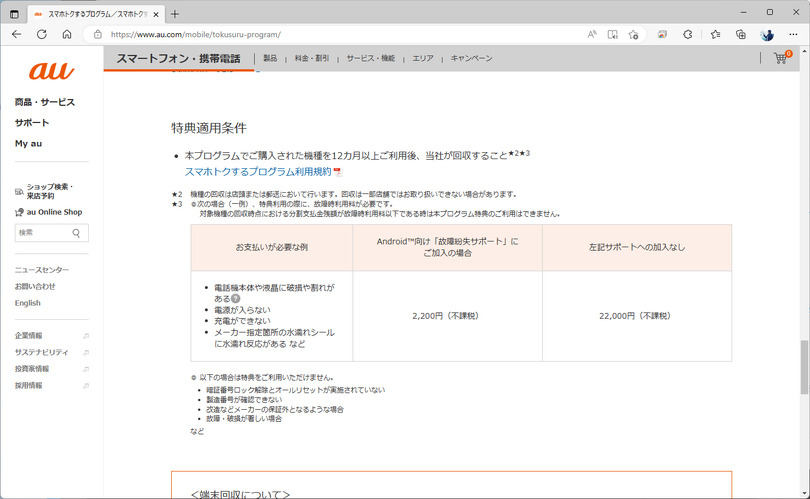This screenshot has width=810, height=499.
Task: Open ニュースセンター link
Action: point(42,270)
